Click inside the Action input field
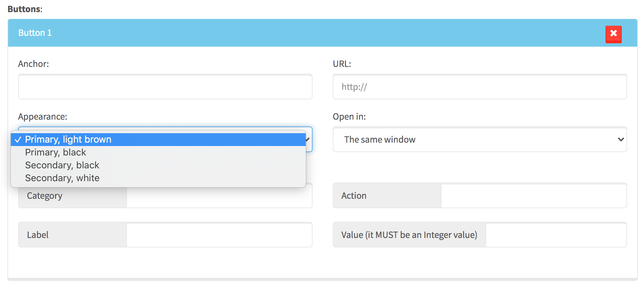This screenshot has width=644, height=288. 534,195
